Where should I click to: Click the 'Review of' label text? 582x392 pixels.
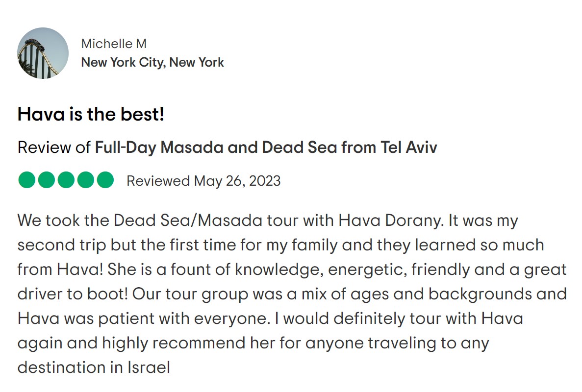(54, 147)
